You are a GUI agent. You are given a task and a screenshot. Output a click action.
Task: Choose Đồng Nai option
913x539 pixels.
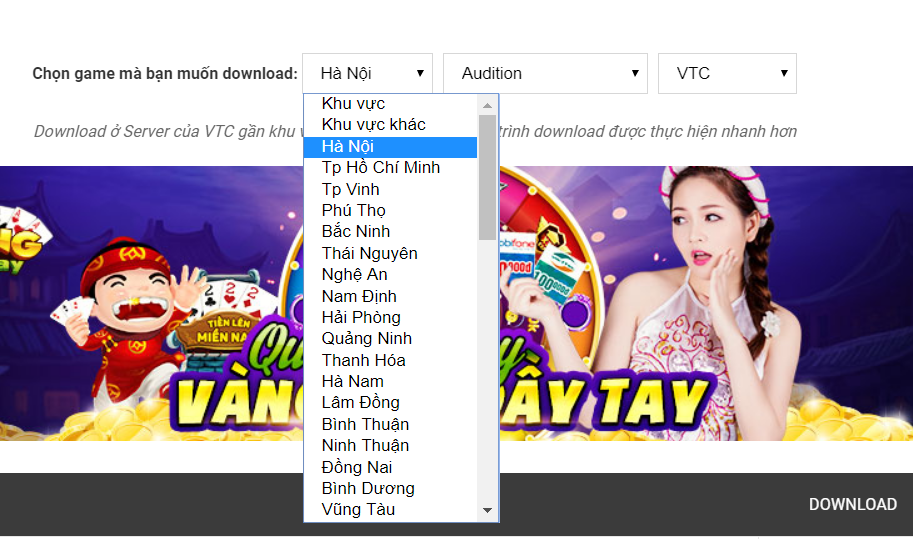(390, 467)
